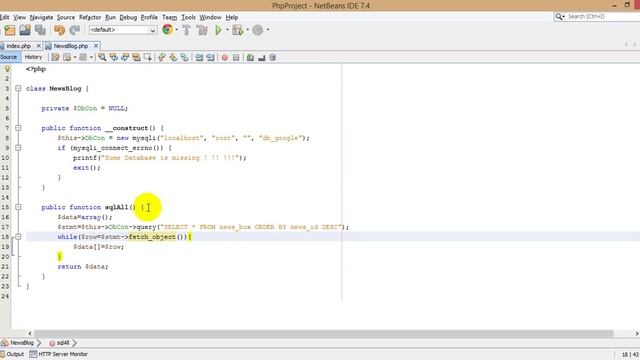The height and width of the screenshot is (360, 640).
Task: Click the Save All toolbar icon
Action: point(40,30)
